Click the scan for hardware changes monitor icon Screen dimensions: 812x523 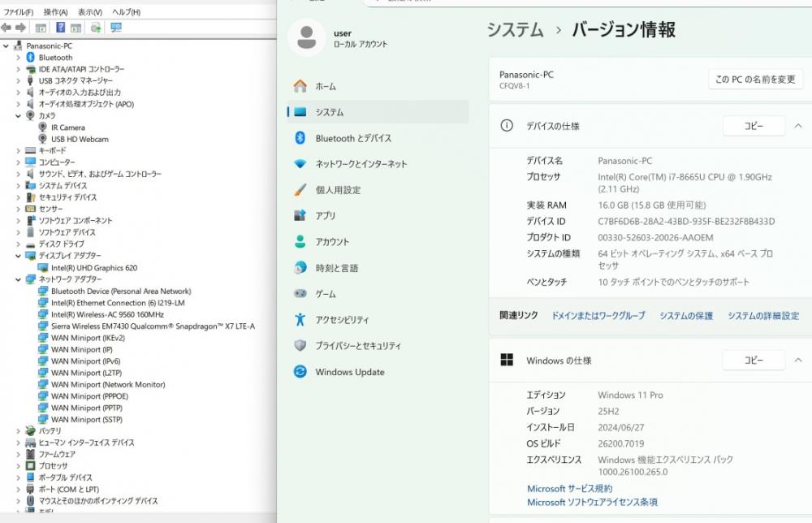(x=116, y=28)
